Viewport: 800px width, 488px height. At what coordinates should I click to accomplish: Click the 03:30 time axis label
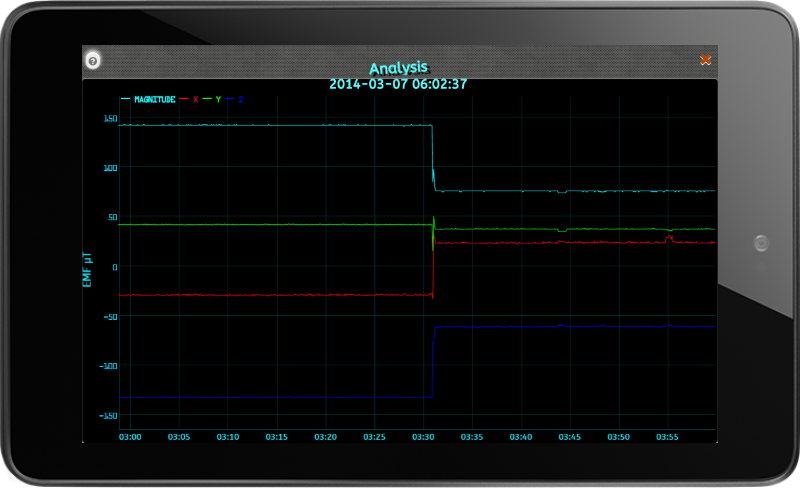coord(423,437)
